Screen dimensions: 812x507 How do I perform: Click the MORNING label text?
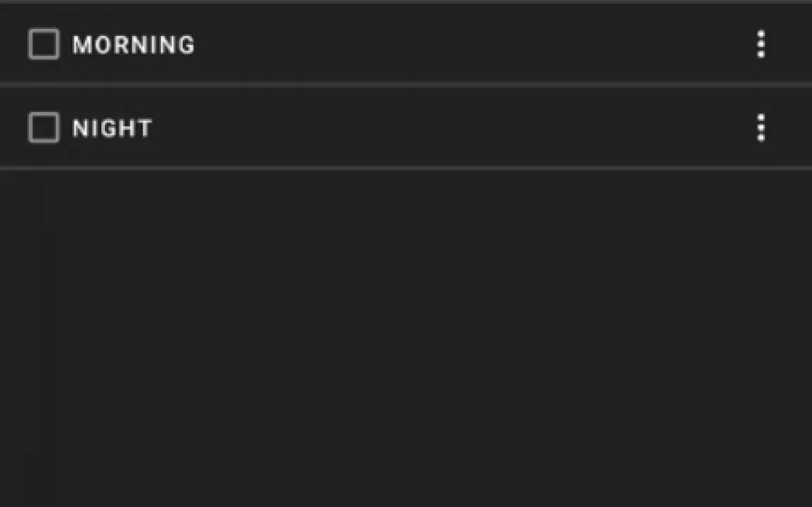(x=133, y=45)
